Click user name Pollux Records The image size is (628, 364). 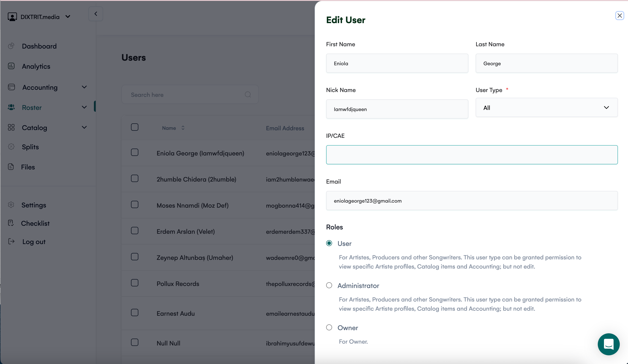click(x=178, y=284)
